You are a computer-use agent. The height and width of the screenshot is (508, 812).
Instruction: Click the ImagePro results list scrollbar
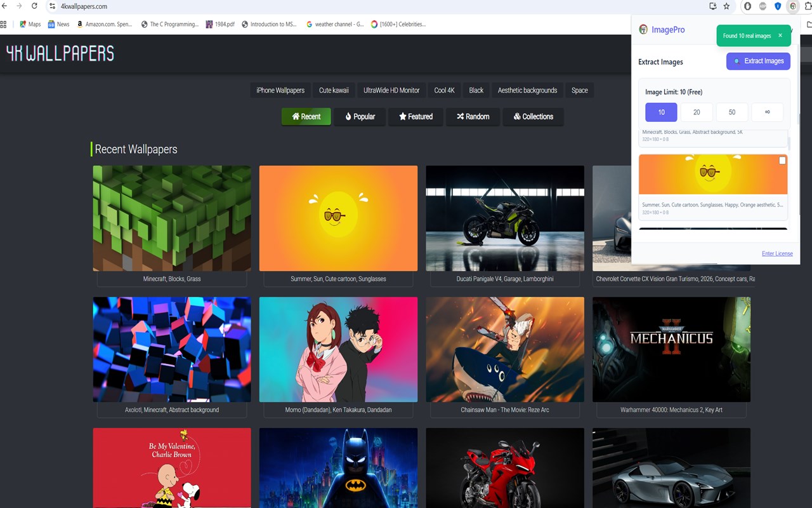pos(789,144)
